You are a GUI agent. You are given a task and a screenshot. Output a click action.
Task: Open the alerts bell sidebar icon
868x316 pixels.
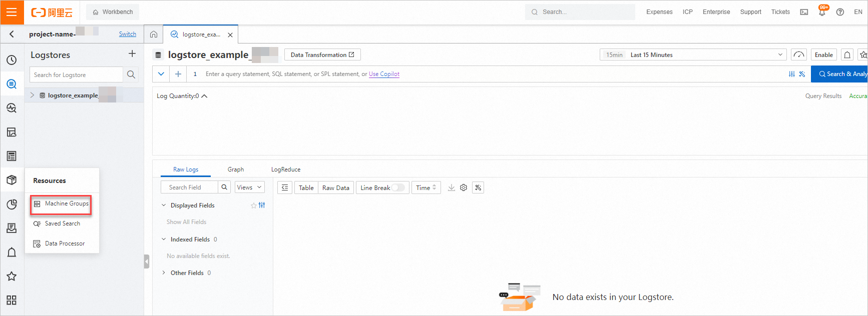click(x=12, y=252)
